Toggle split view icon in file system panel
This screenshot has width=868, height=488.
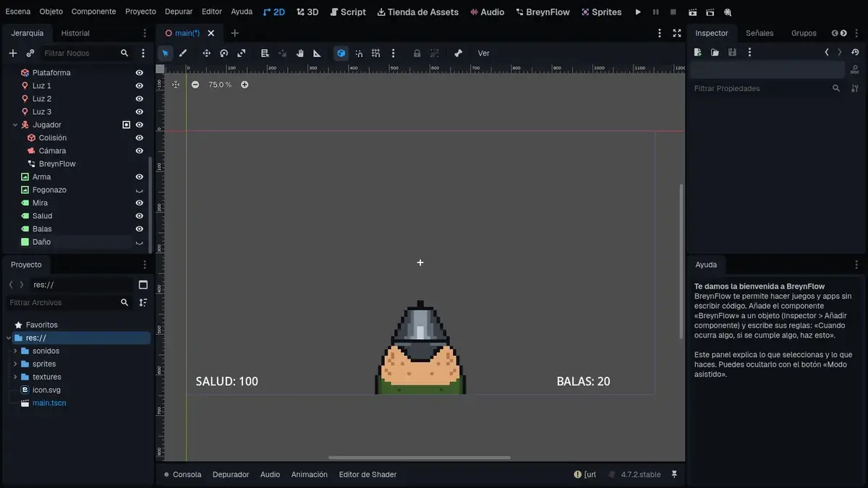tap(143, 285)
